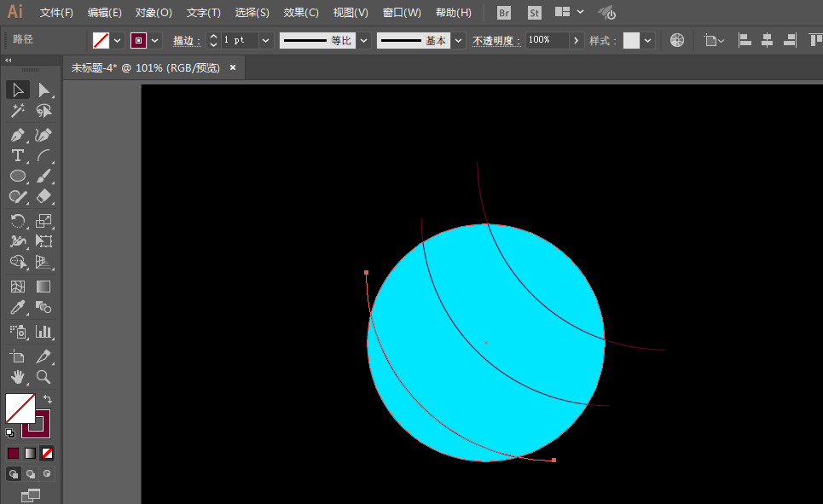The image size is (823, 504).
Task: Pick the Magic Wand tool
Action: (x=17, y=111)
